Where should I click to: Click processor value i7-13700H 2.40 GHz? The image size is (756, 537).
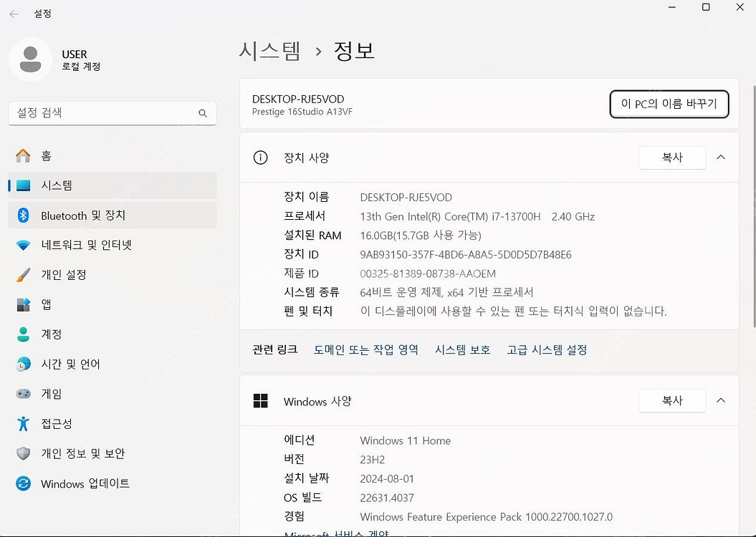[x=477, y=217]
